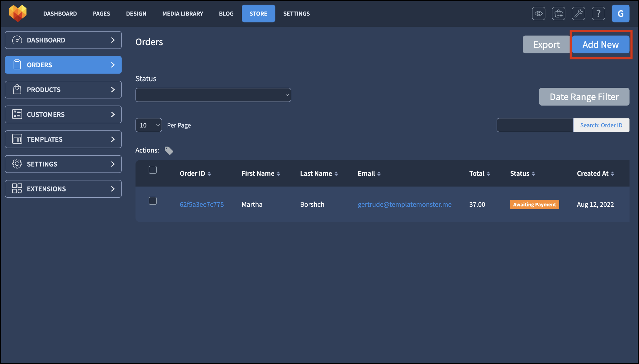Select the Products bag icon in sidebar
The image size is (639, 364).
pos(17,89)
